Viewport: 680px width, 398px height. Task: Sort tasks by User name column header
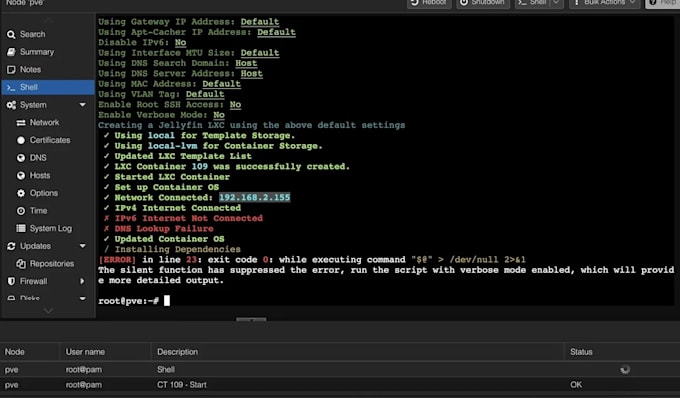[x=105, y=352]
